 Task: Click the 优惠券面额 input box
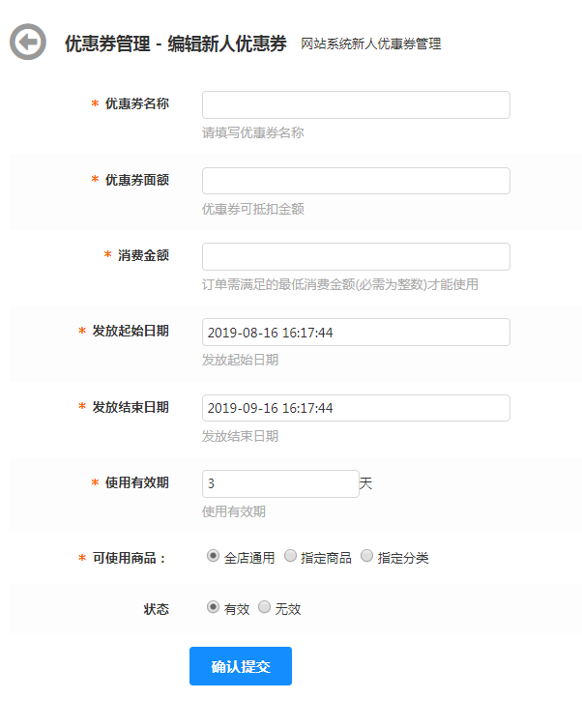coord(356,181)
